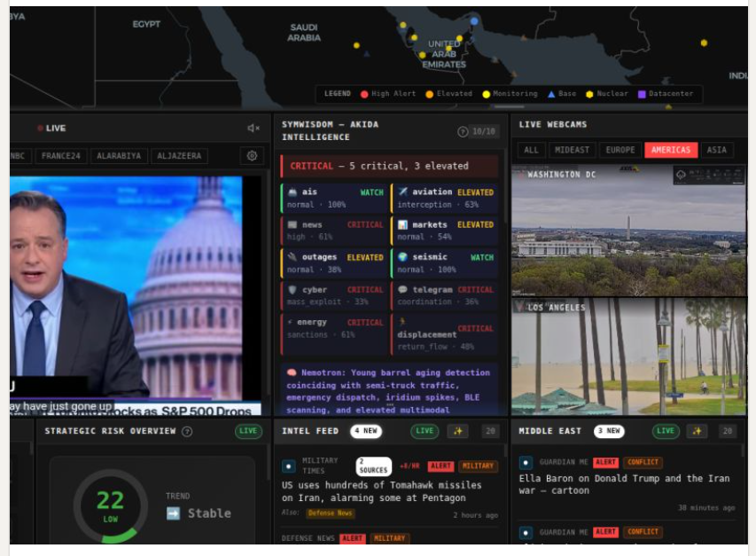Viewport: 756px width, 556px height.
Task: Click ALERT tag on Defense News item
Action: (x=353, y=538)
